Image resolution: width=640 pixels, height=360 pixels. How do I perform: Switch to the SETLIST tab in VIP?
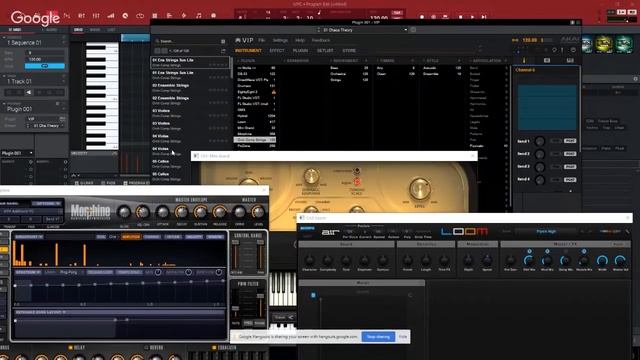tap(325, 51)
